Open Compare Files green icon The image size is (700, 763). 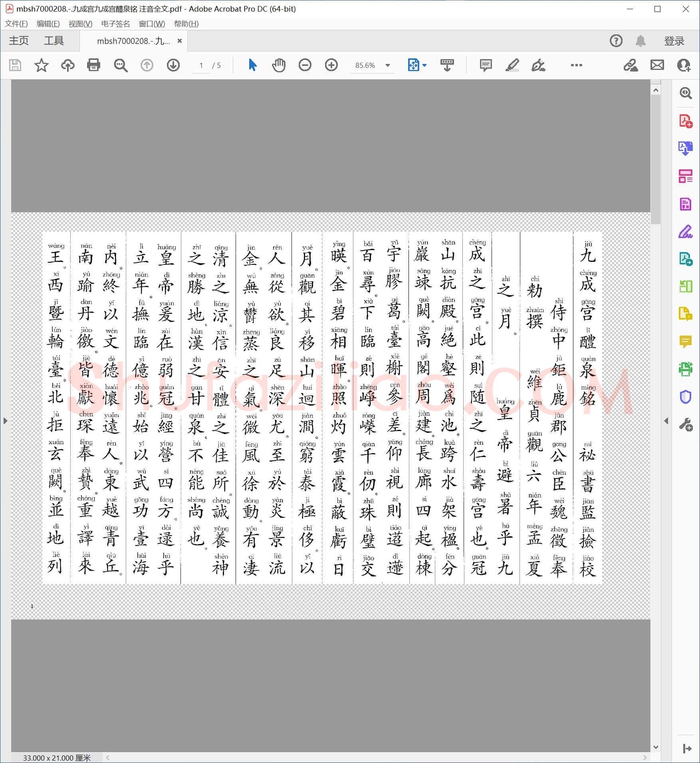click(x=686, y=286)
